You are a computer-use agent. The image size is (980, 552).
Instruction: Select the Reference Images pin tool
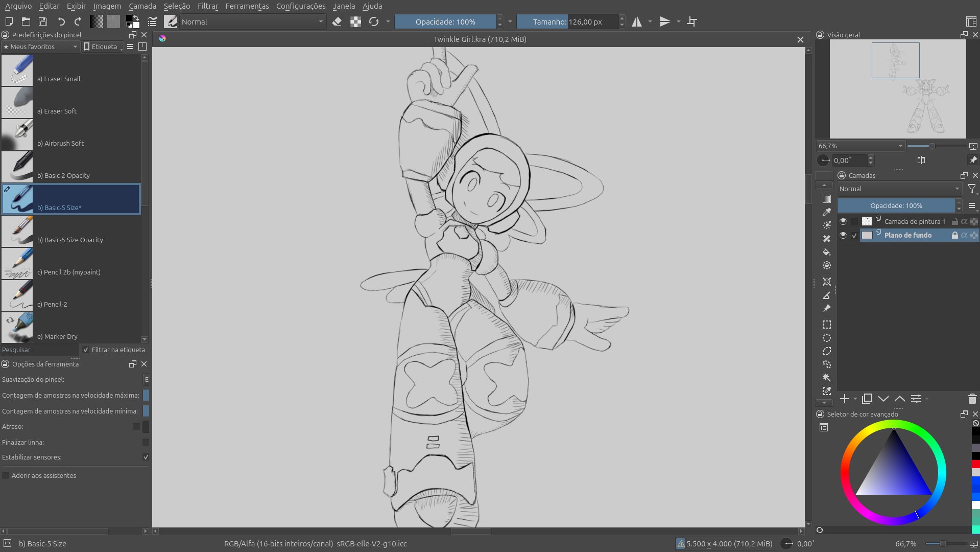point(827,308)
